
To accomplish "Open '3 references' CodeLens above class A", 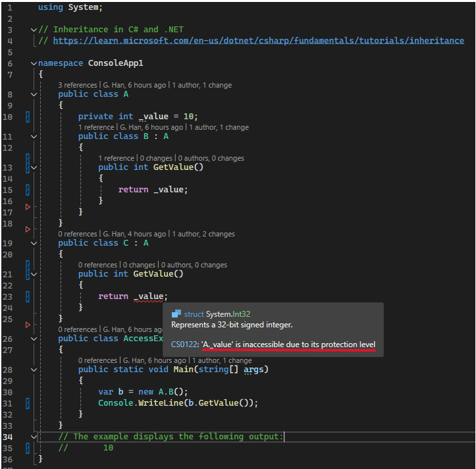I will [78, 85].
